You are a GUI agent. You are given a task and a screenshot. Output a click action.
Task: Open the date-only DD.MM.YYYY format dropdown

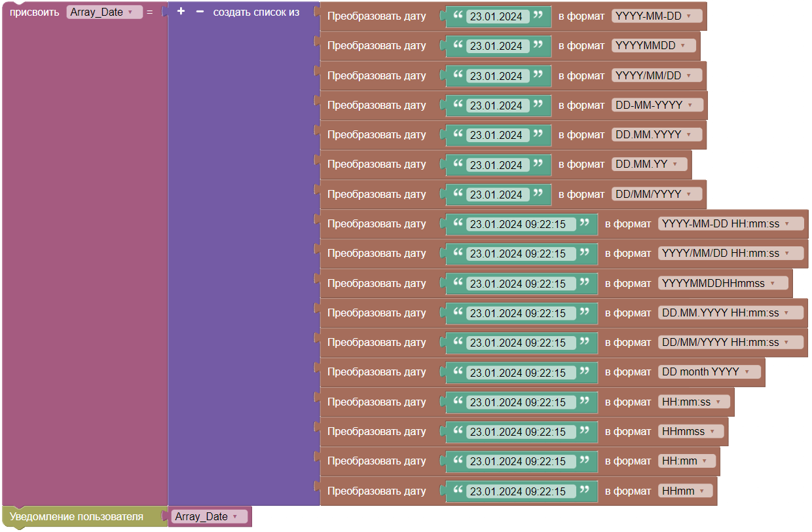657,135
